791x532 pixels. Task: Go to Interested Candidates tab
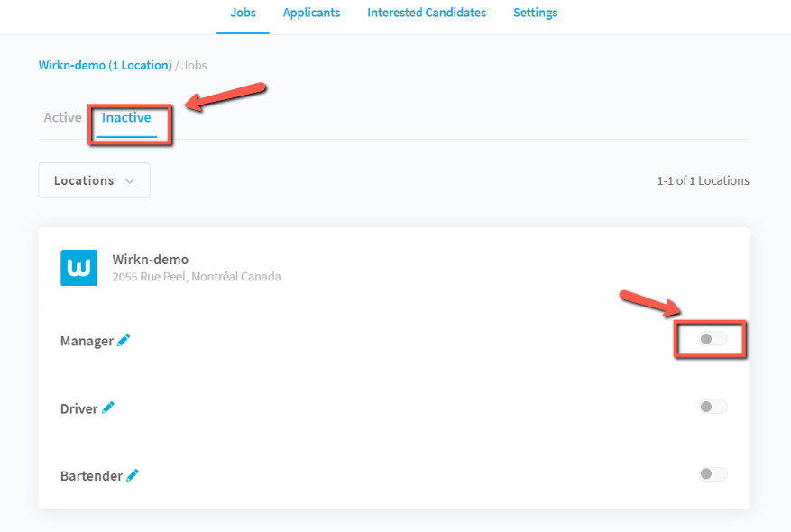[427, 13]
